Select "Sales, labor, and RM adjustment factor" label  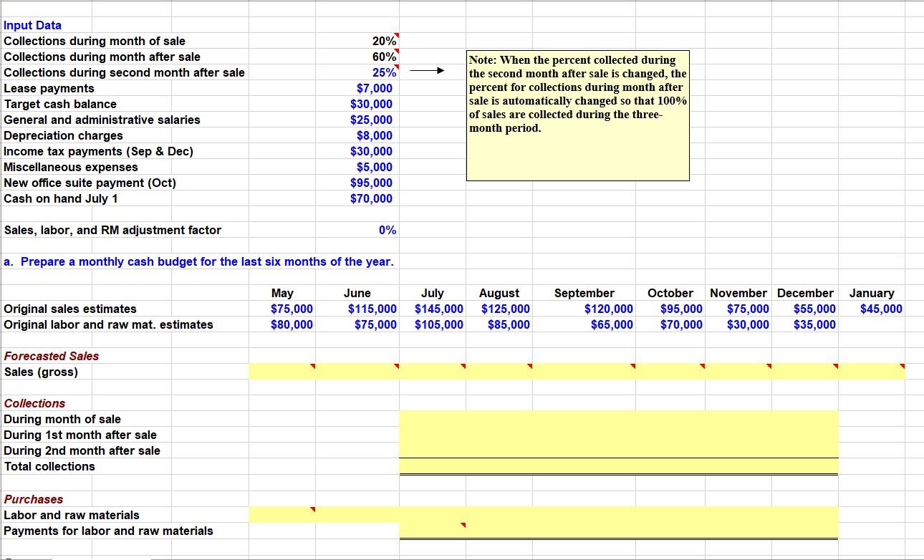pos(112,230)
